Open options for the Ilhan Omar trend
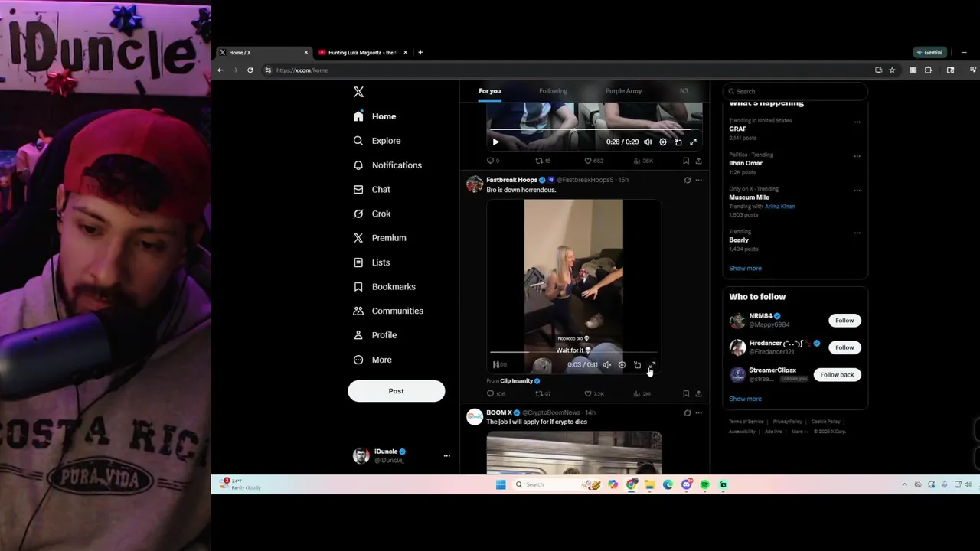This screenshot has height=551, width=980. 857,156
